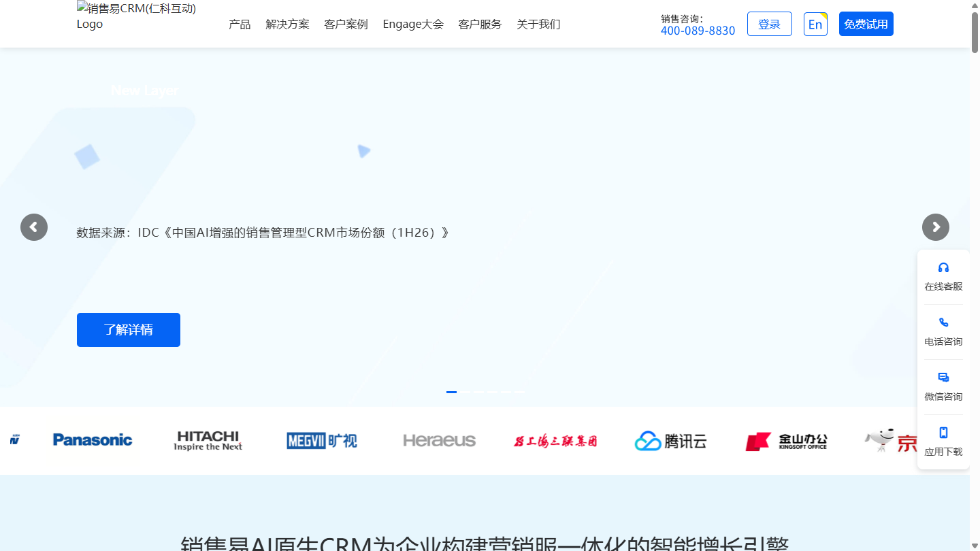Open the 微信咨询 chat icon
Viewport: 980px width, 551px height.
943,378
